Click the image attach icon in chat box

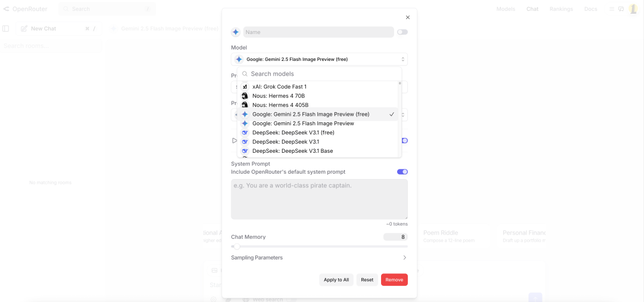pyautogui.click(x=214, y=270)
